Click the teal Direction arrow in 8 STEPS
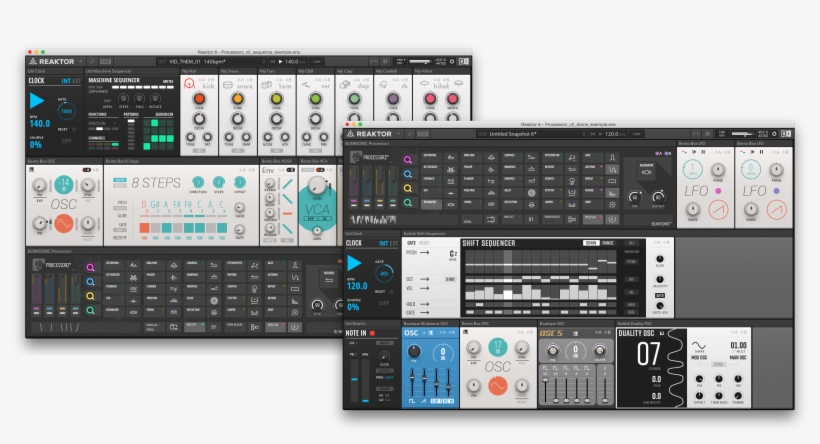Screen dimensions: 820x444 tap(198, 182)
